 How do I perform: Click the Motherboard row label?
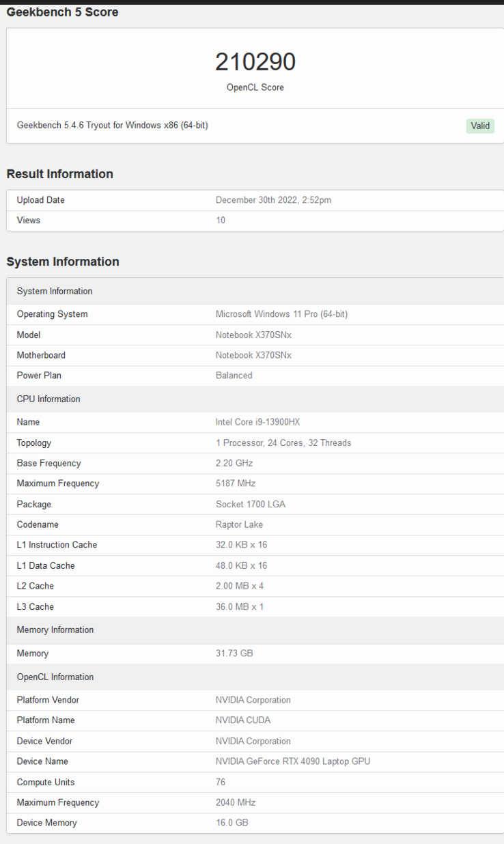[x=41, y=355]
